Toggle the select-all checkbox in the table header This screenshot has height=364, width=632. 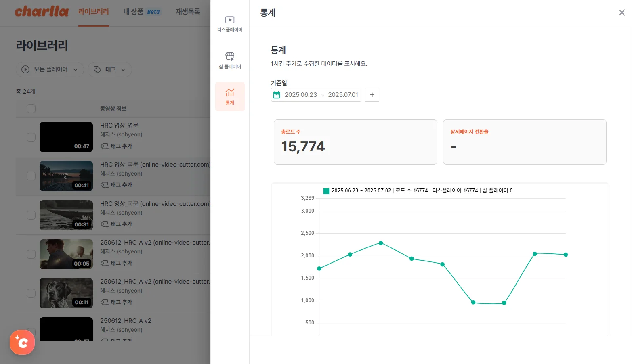coord(31,109)
